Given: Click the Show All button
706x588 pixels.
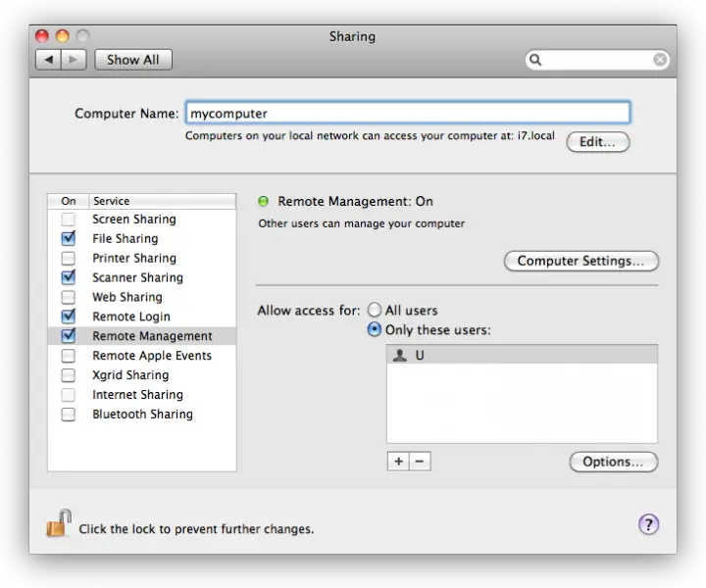Looking at the screenshot, I should pos(133,60).
